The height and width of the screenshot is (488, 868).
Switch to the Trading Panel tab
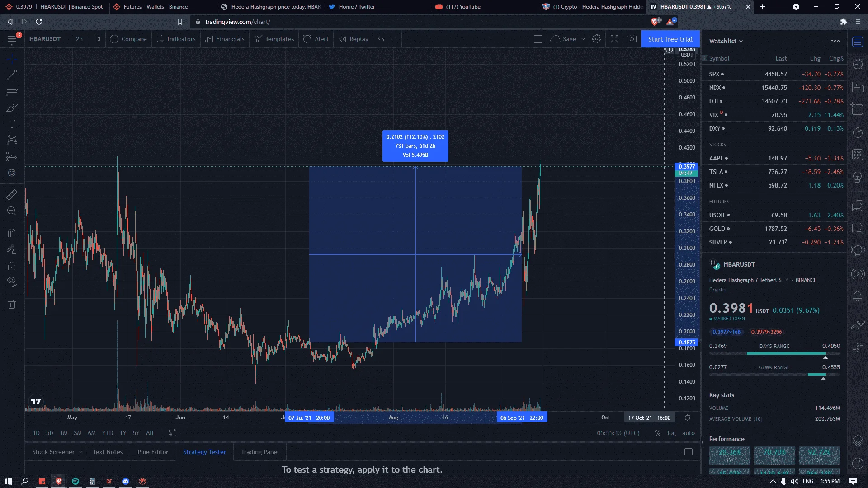(260, 452)
